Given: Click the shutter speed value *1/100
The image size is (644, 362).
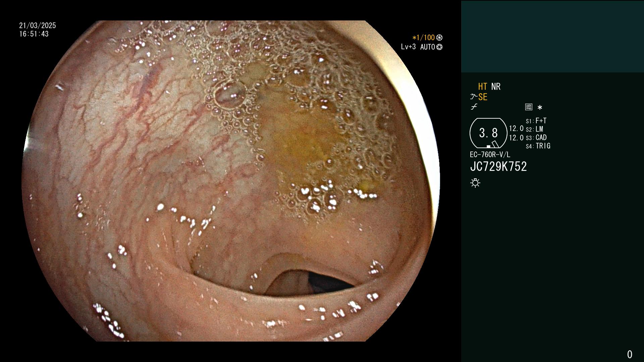Looking at the screenshot, I should pos(423,38).
